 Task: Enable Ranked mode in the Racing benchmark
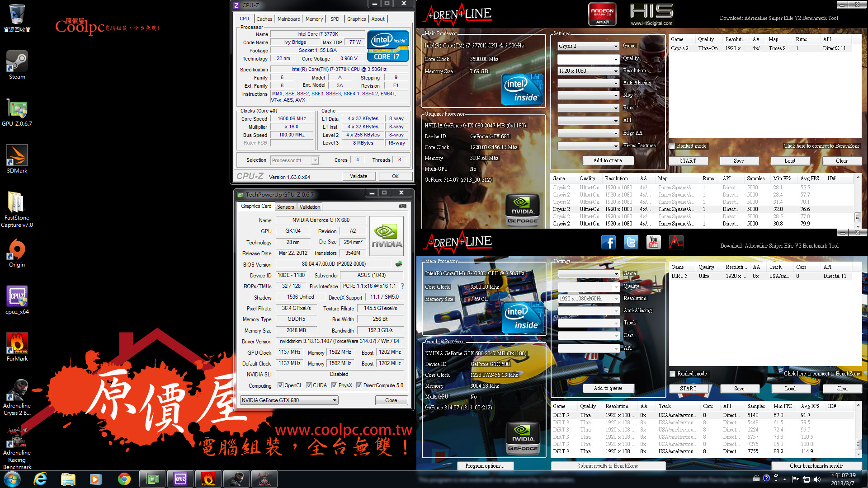(673, 374)
